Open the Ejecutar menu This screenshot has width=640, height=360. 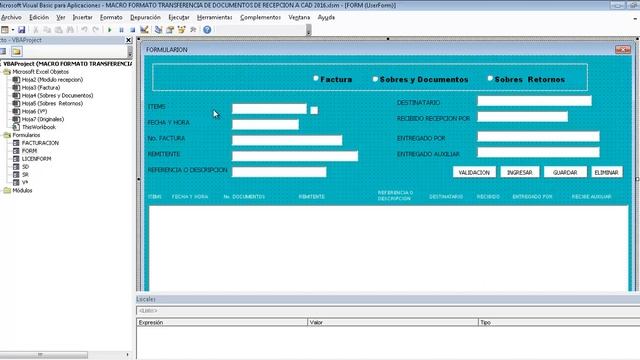(179, 18)
